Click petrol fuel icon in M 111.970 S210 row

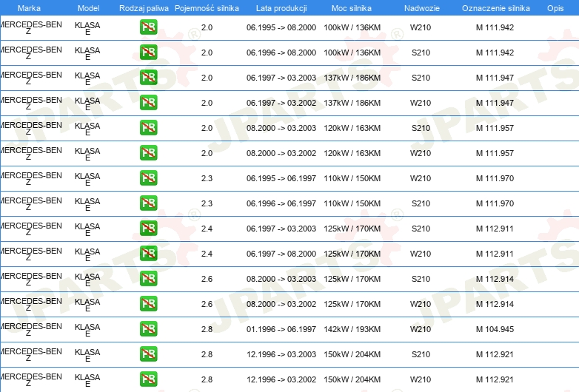[148, 203]
